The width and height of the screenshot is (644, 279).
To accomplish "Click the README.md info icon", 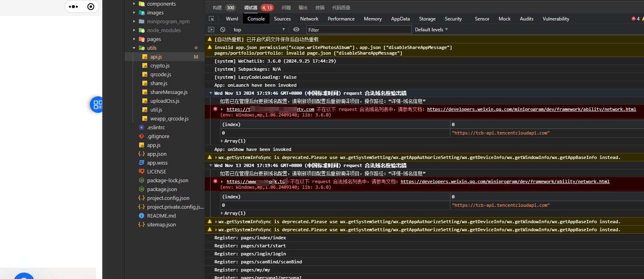I will coord(142,216).
